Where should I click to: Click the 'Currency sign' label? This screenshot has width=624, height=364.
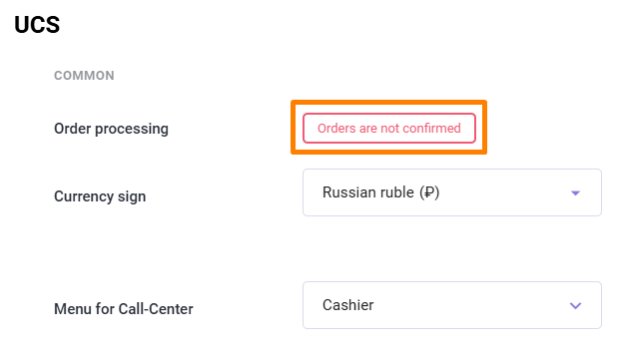coord(100,196)
